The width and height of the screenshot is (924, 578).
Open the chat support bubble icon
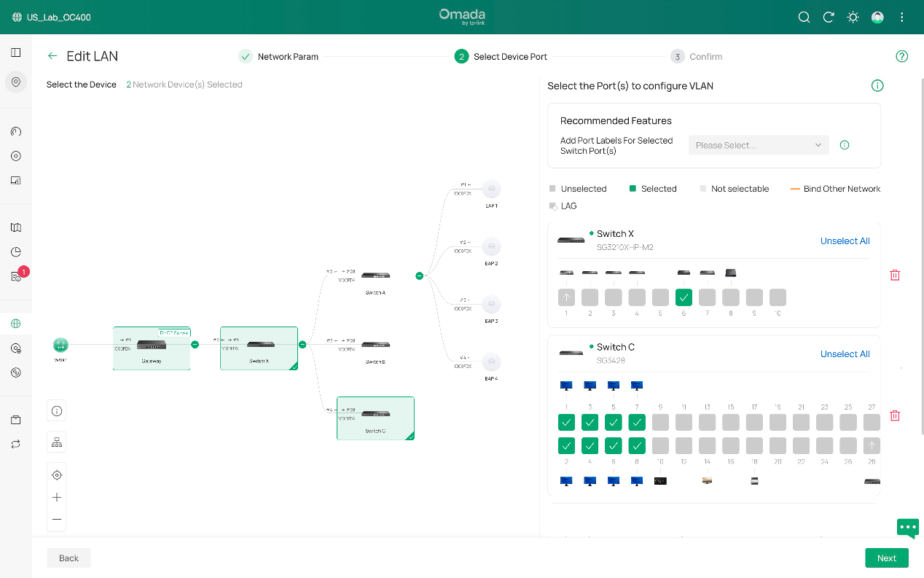(907, 527)
